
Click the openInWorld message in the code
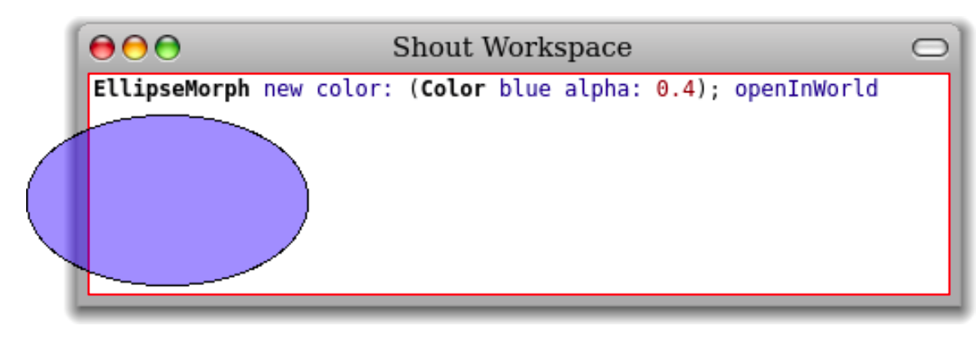click(806, 89)
